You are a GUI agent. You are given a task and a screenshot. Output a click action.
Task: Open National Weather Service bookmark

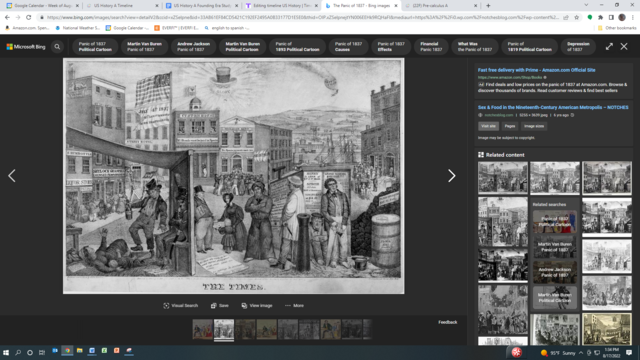(x=77, y=28)
